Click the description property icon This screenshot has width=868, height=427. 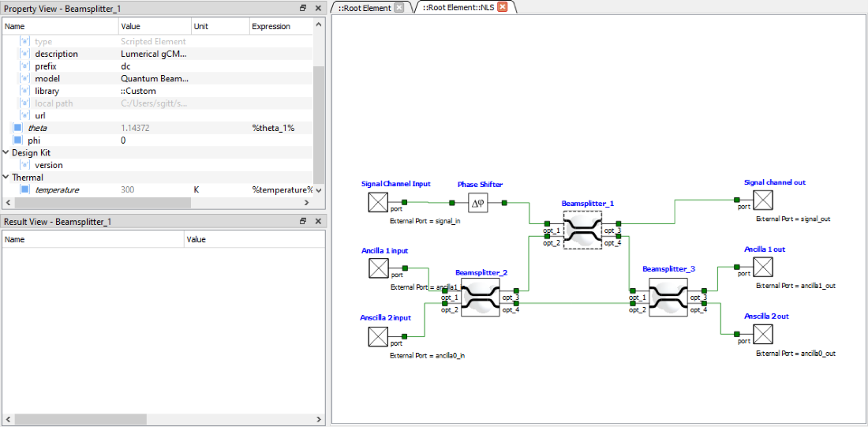24,54
